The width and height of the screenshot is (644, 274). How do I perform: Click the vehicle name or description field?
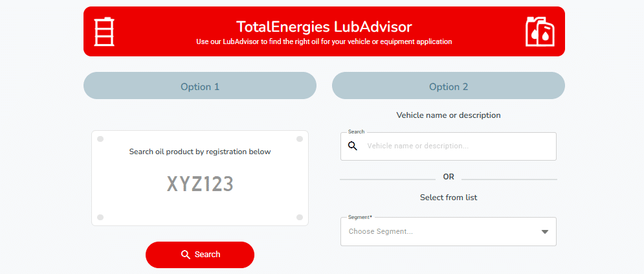coord(449,146)
